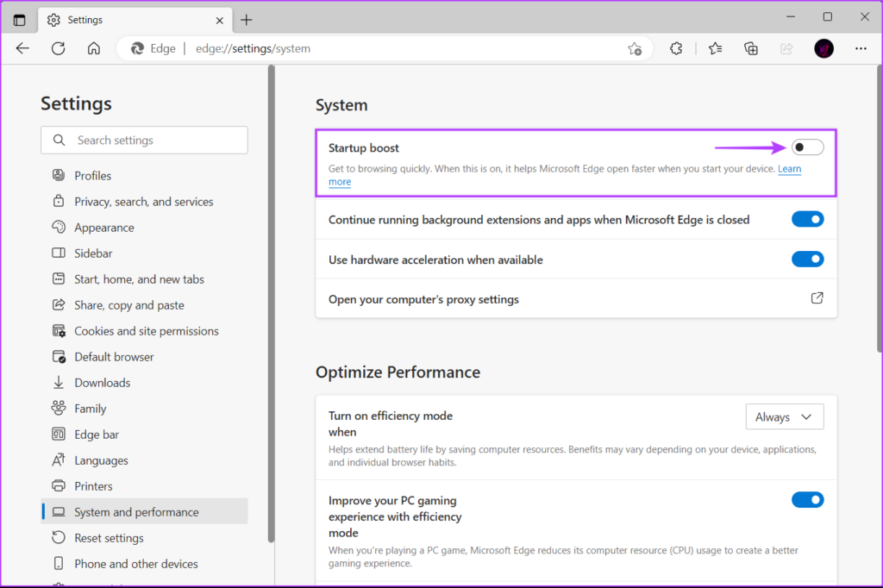Open the Home page icon

click(93, 48)
